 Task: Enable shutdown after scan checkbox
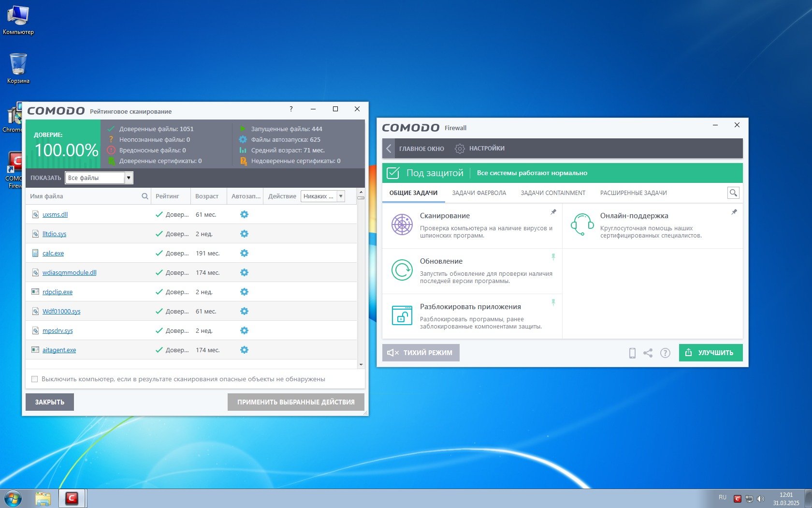34,379
